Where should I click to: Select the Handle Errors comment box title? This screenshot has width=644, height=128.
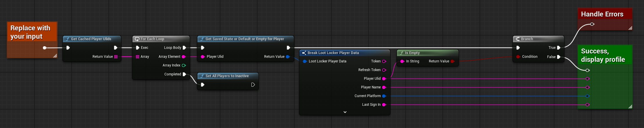[x=602, y=14]
